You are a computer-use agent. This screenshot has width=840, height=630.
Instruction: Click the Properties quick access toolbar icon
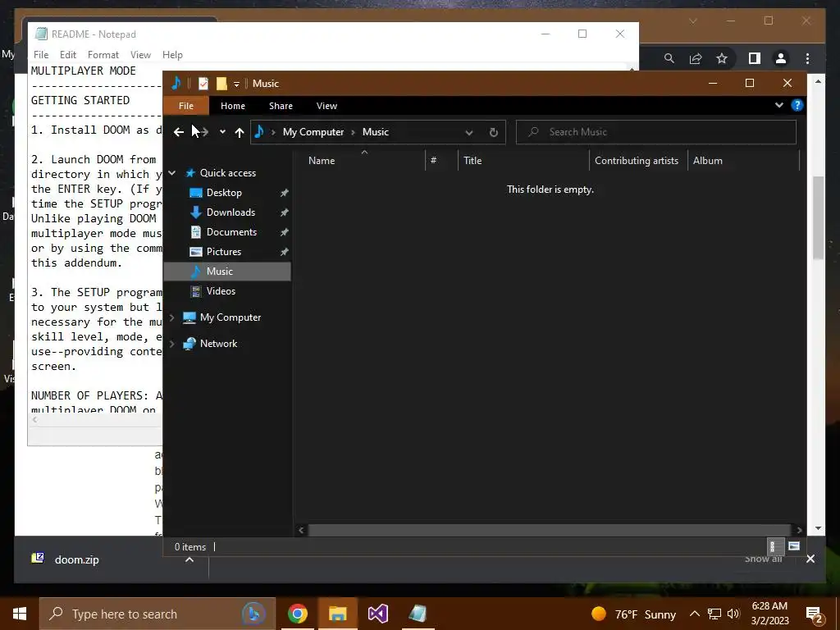(203, 84)
